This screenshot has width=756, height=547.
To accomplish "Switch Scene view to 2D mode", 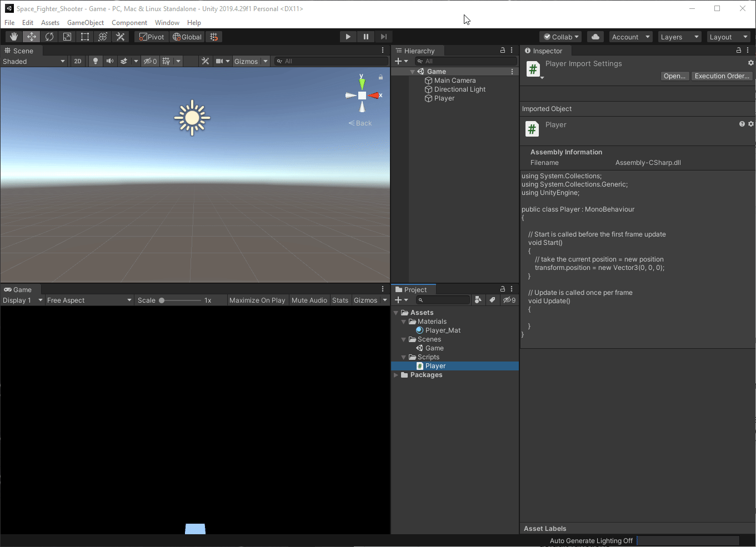I will (77, 61).
